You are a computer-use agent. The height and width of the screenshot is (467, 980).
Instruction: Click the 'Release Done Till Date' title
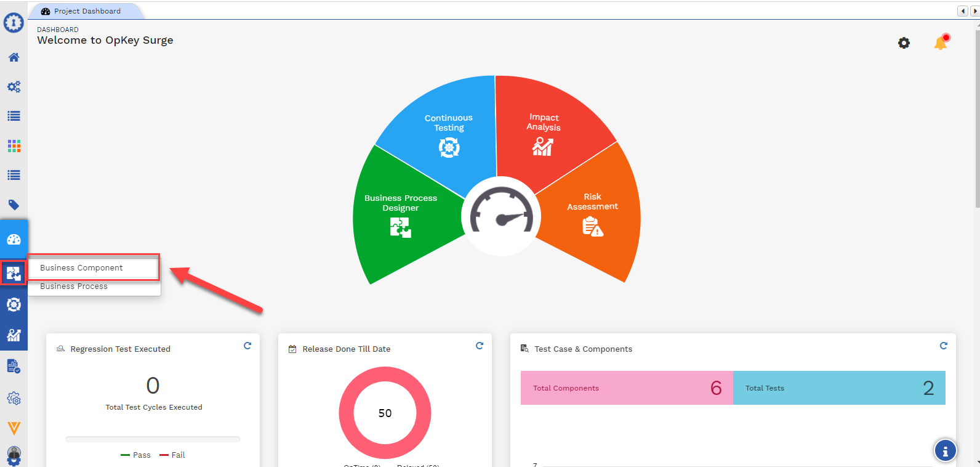coord(347,349)
